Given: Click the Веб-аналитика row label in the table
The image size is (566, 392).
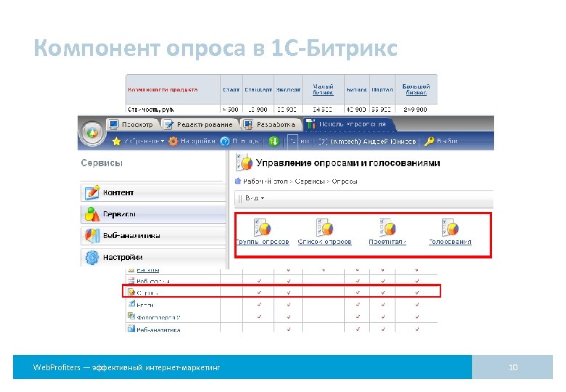Looking at the screenshot, I should 158,330.
